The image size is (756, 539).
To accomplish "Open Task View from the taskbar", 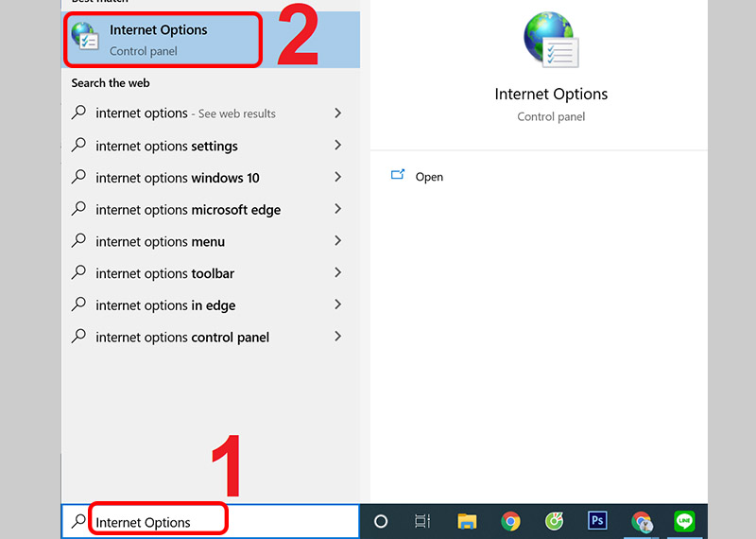I will [x=422, y=521].
